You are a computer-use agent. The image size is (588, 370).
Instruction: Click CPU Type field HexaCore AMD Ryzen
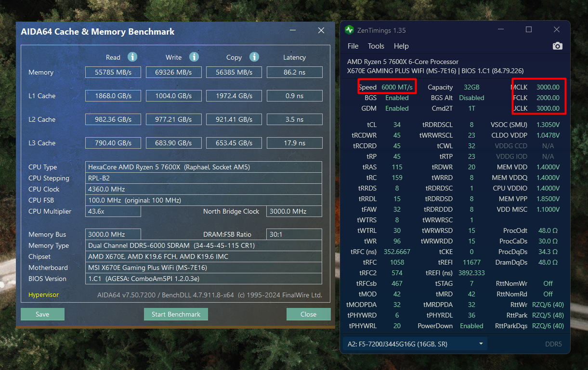pyautogui.click(x=204, y=167)
